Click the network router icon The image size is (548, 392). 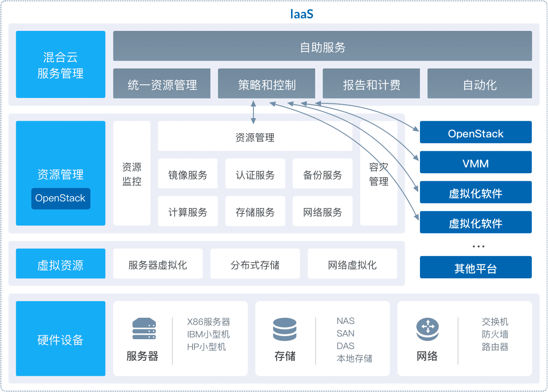pyautogui.click(x=427, y=330)
